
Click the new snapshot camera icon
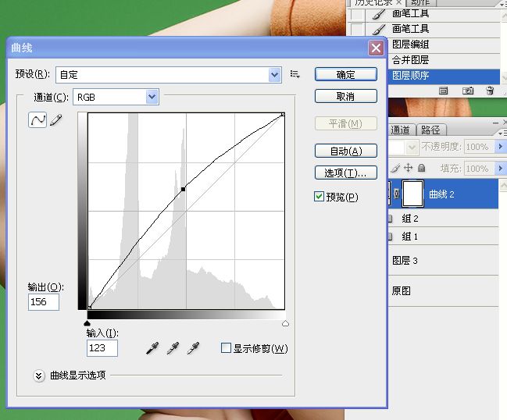point(468,91)
